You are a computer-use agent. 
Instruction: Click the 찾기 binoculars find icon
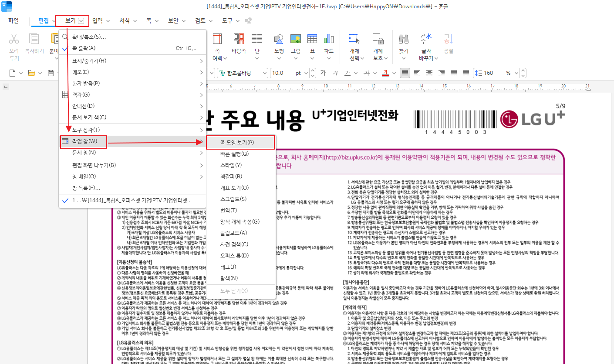click(x=404, y=39)
